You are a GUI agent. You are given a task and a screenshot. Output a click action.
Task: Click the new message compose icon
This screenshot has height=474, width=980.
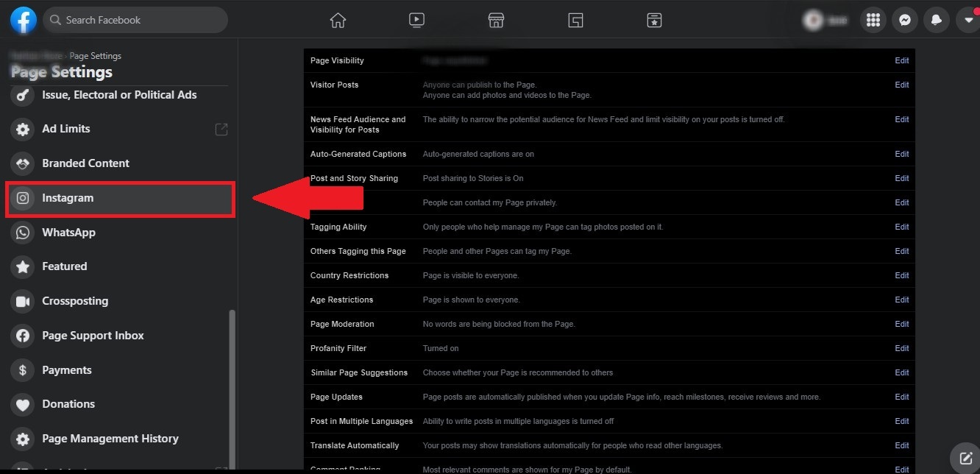[965, 458]
